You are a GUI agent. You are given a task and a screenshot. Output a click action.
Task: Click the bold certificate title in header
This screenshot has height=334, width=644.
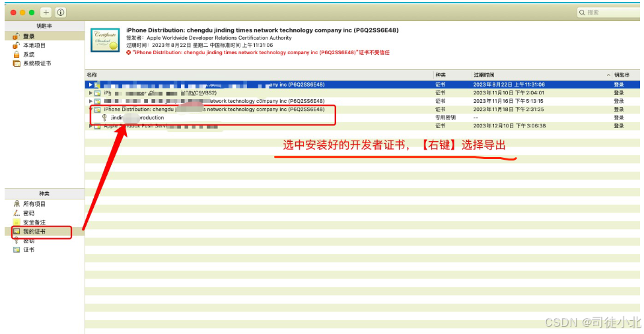(x=262, y=30)
